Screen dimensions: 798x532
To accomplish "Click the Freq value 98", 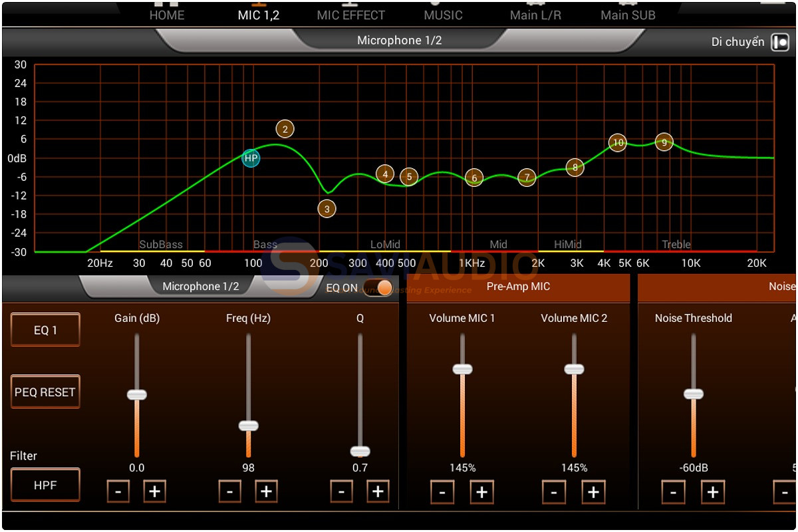I will coord(249,467).
